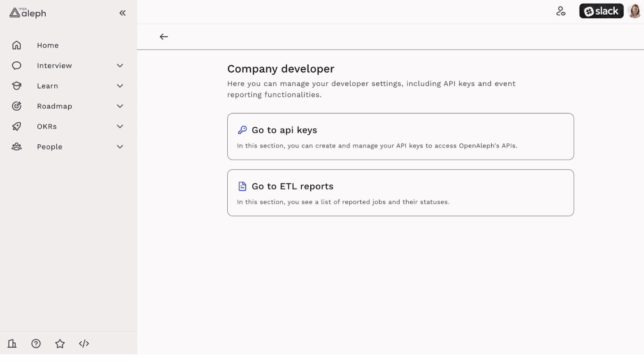Click the People group icon
Screen dimensions: 644x362
point(17,147)
